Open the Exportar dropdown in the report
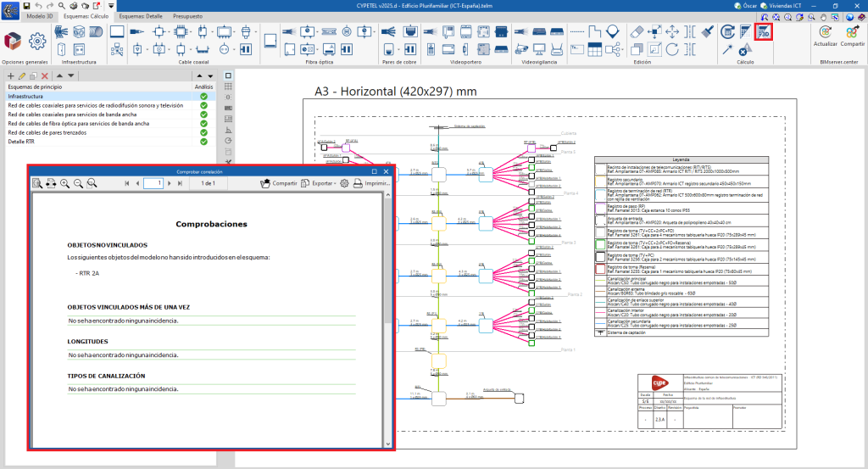The width and height of the screenshot is (868, 469). tap(322, 183)
